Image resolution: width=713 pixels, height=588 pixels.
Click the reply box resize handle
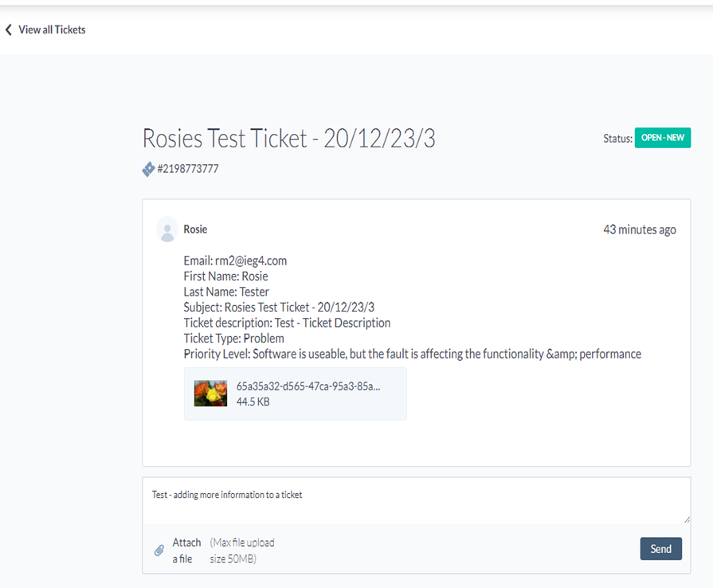pos(687,519)
